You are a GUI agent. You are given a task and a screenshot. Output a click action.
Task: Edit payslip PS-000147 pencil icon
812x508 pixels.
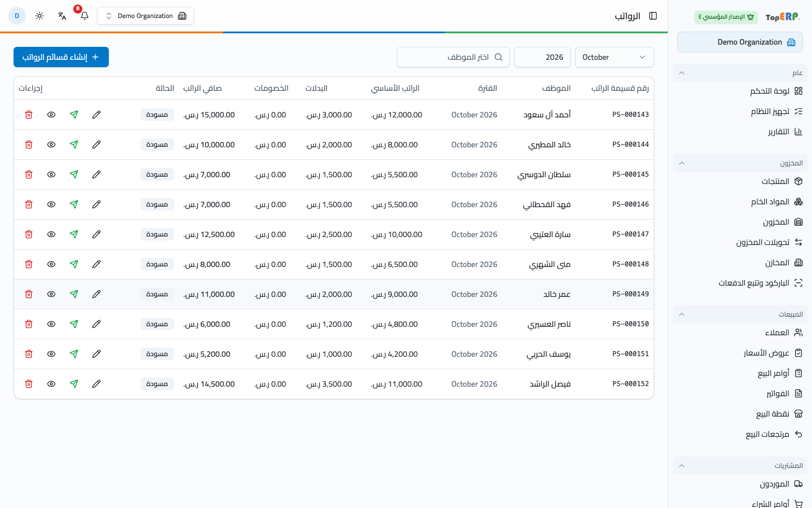pyautogui.click(x=96, y=234)
